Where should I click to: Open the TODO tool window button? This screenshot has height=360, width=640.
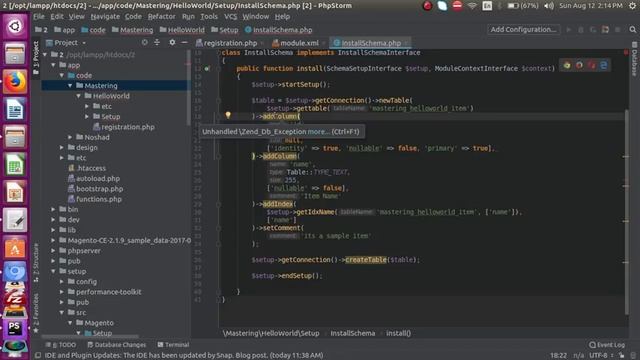coord(61,345)
